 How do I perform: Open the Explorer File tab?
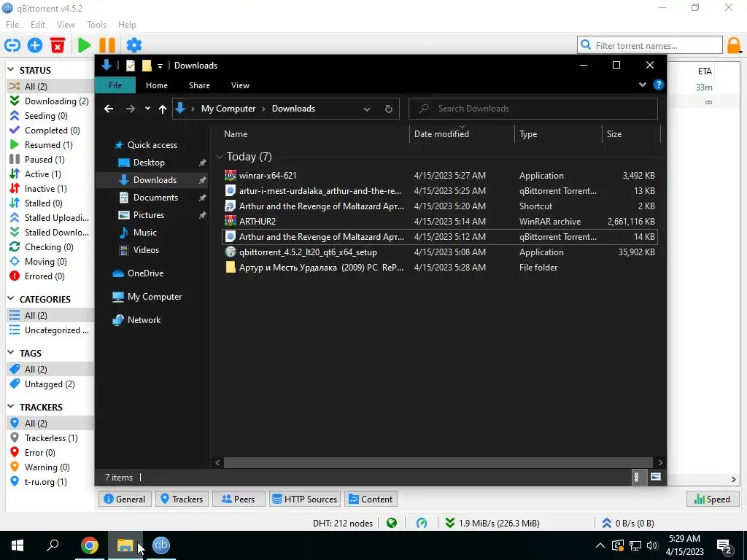[x=115, y=85]
